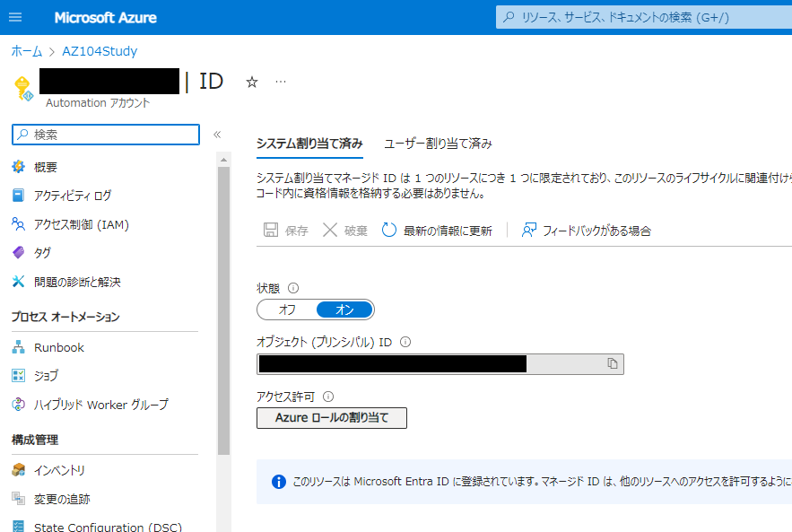Viewport: 792px width, 532px height.
Task: Open フィードバックがある場合 feedback button
Action: (587, 231)
